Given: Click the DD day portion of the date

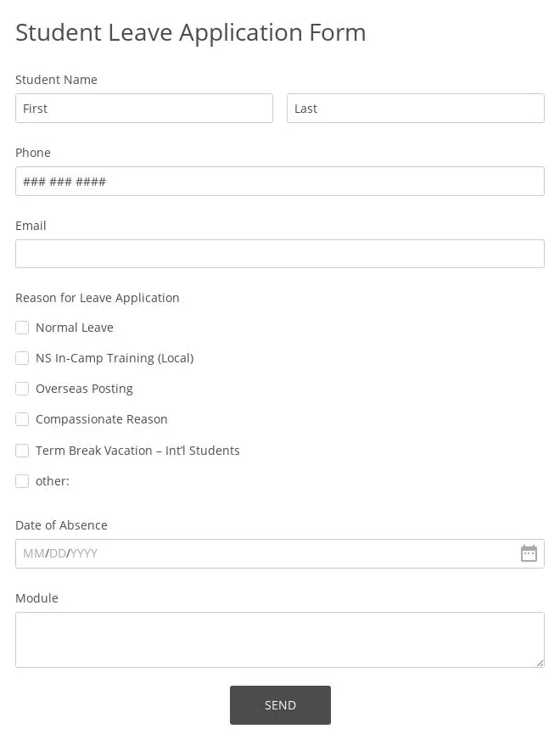Looking at the screenshot, I should 53,552.
